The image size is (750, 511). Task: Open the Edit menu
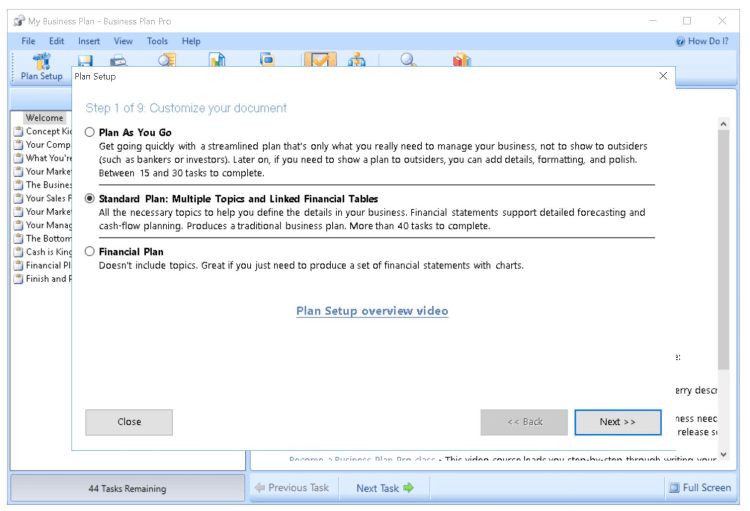(56, 41)
